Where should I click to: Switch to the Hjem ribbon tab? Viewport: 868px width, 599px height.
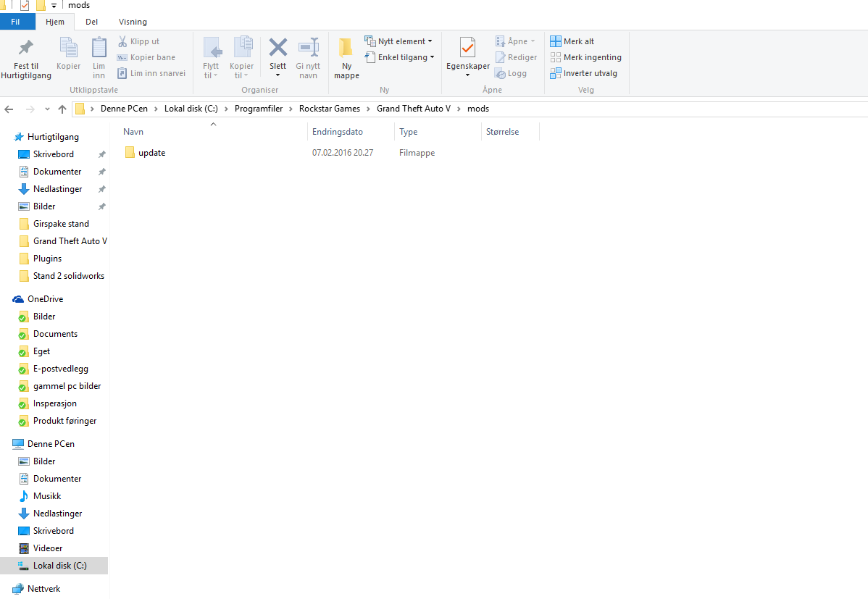(x=55, y=22)
